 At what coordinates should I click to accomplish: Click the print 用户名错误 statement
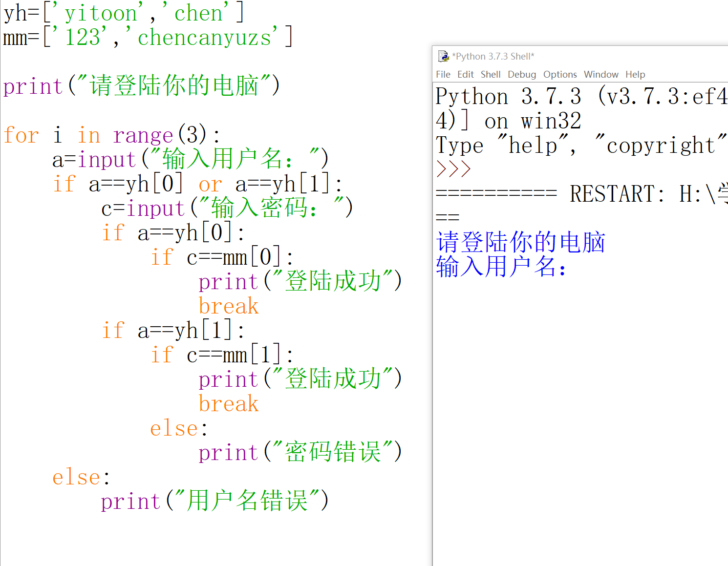215,501
